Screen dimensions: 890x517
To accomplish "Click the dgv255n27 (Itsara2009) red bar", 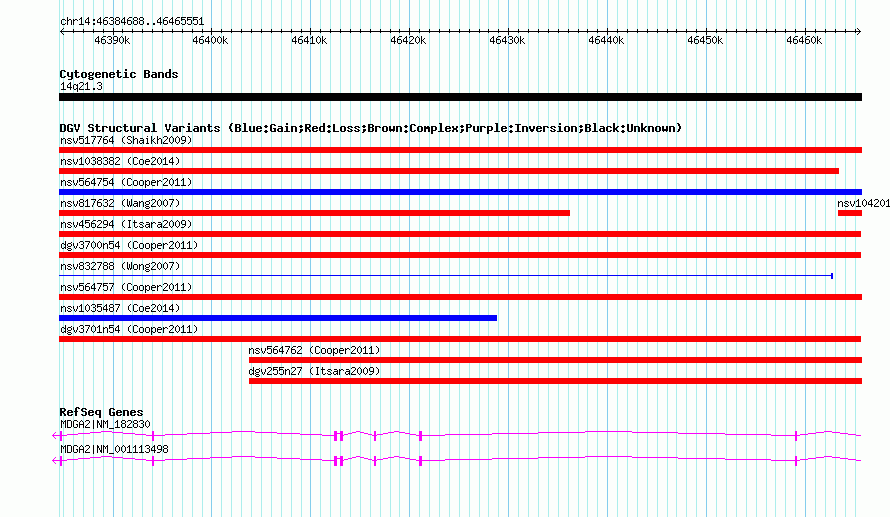I will [555, 381].
